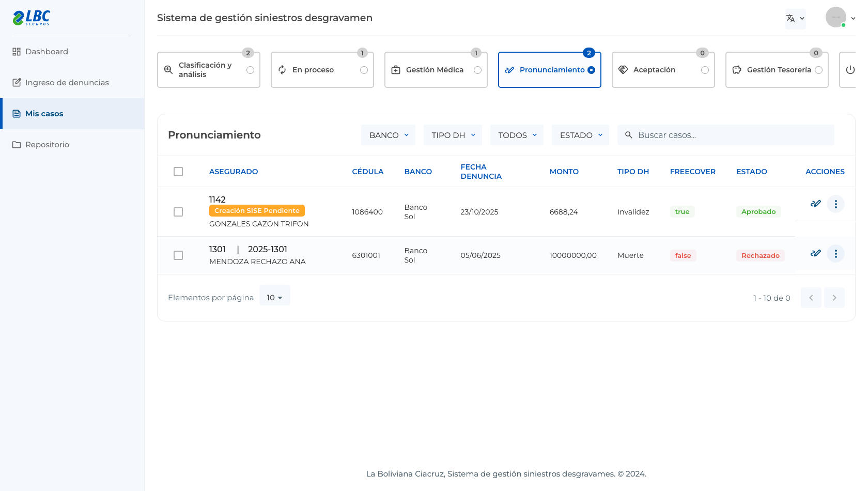Screen dimensions: 868x491
Task: Toggle the select-all header checkbox
Action: pos(178,172)
